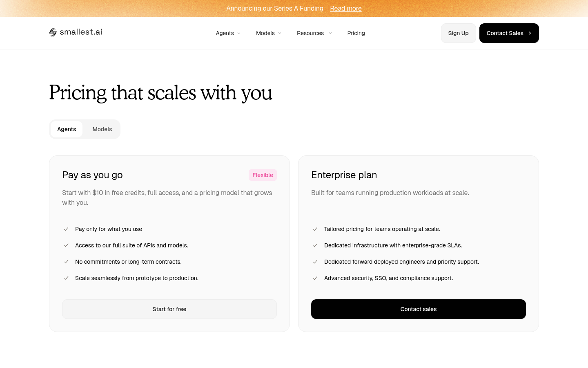Click the arrow icon in Contact Sales
588x368 pixels.
tap(530, 33)
